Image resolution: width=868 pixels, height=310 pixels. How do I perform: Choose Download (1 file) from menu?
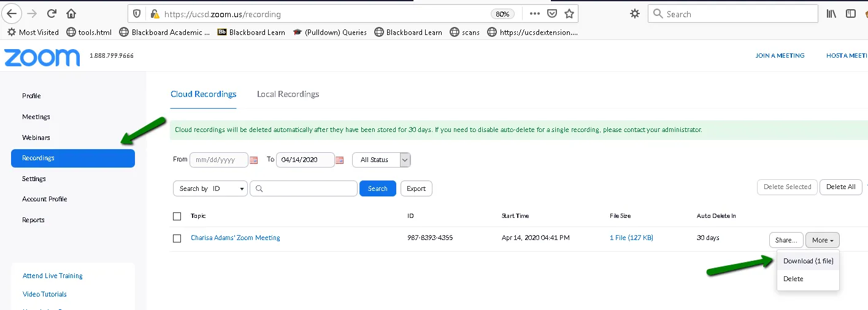coord(808,261)
